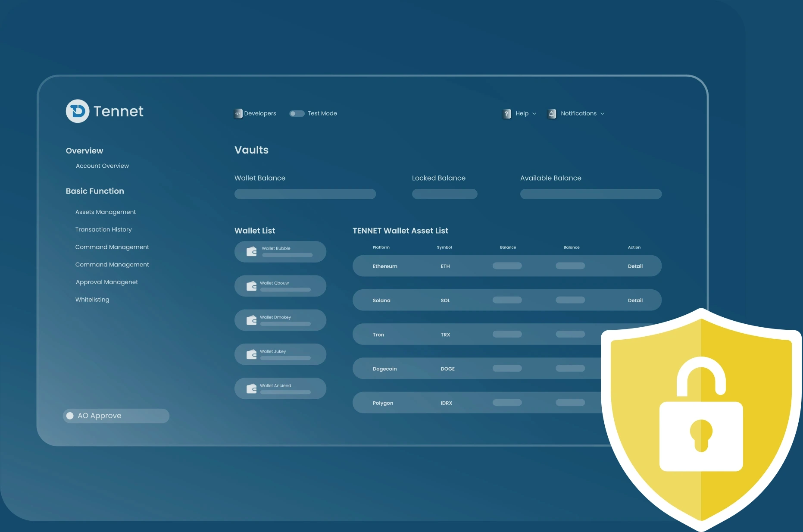The image size is (803, 532).
Task: Toggle the Test Mode switch
Action: [x=297, y=113]
